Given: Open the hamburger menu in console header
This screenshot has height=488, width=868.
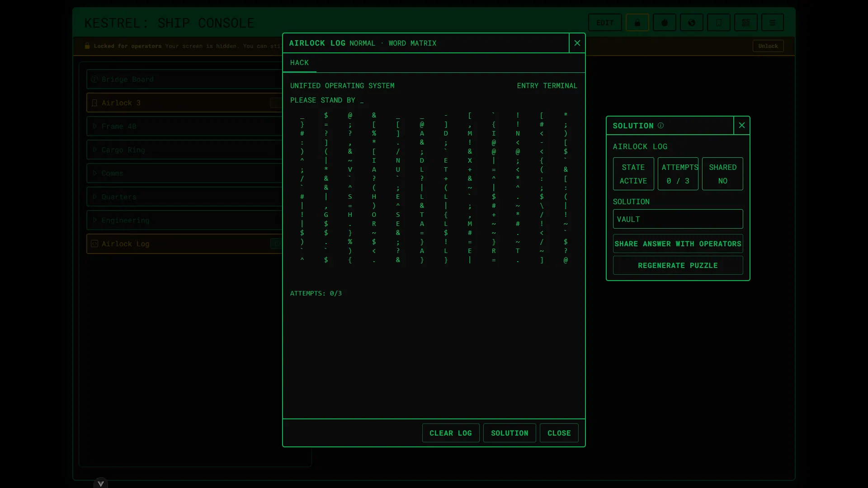Looking at the screenshot, I should pyautogui.click(x=773, y=23).
